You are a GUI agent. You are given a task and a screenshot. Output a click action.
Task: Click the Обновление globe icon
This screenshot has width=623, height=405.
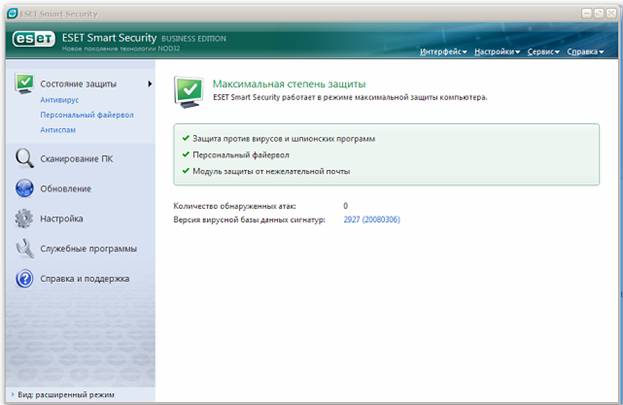[24, 188]
